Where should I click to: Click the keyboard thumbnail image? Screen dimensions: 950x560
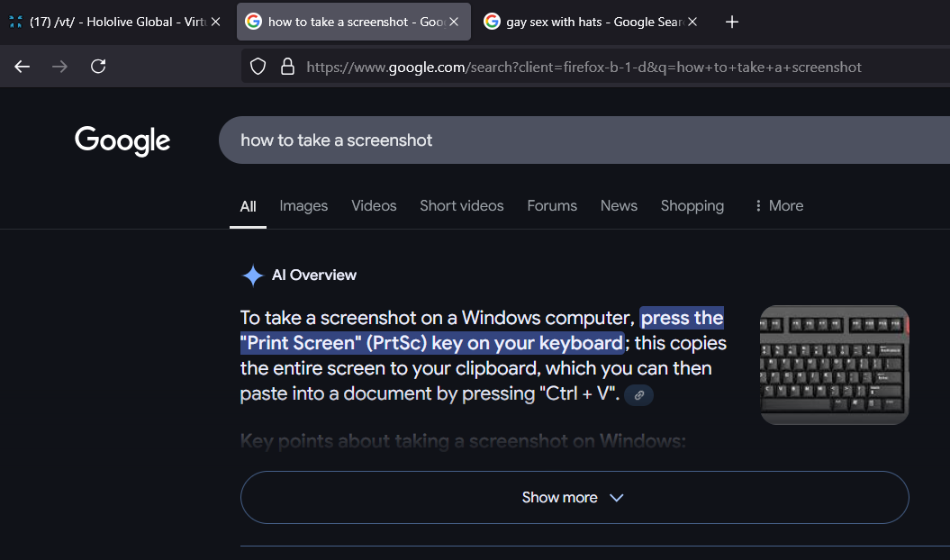pyautogui.click(x=834, y=365)
